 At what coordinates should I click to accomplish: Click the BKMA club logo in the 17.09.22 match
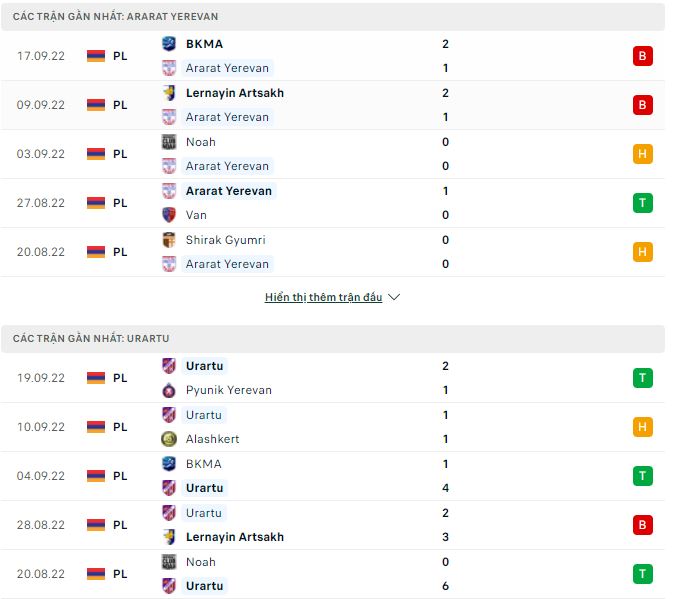click(168, 44)
